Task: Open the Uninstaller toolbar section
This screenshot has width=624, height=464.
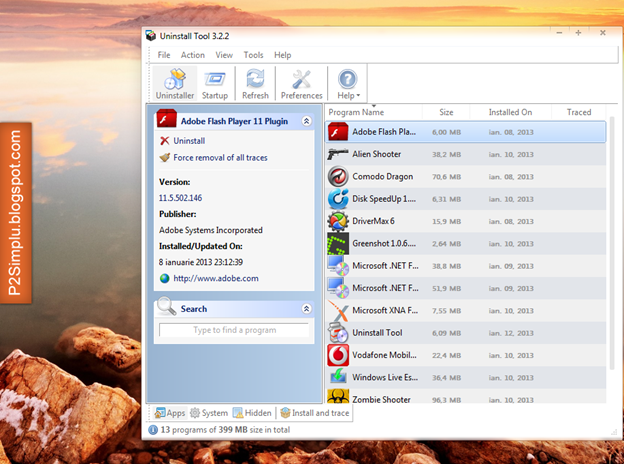Action: click(175, 84)
